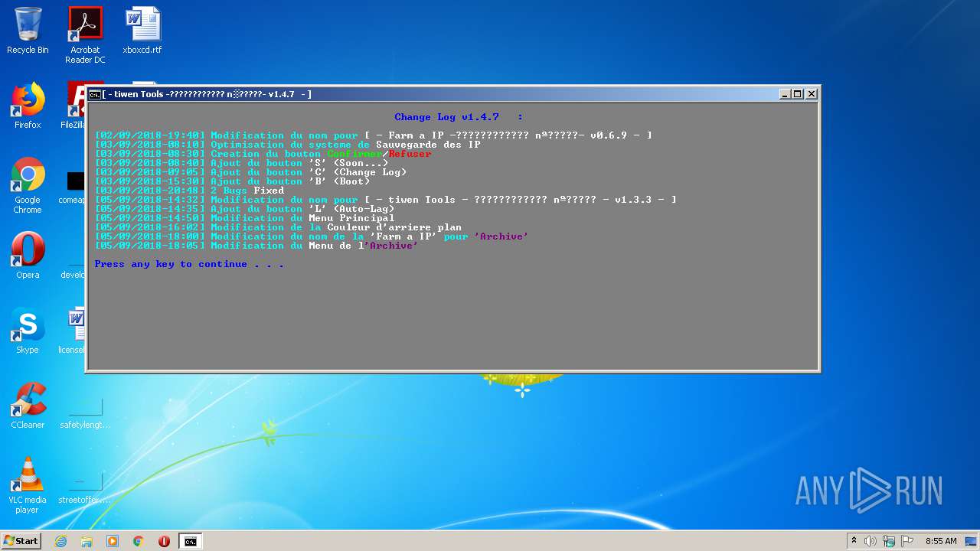Open the xboxcd.rtf document icon
980x551 pixels.
tap(142, 31)
